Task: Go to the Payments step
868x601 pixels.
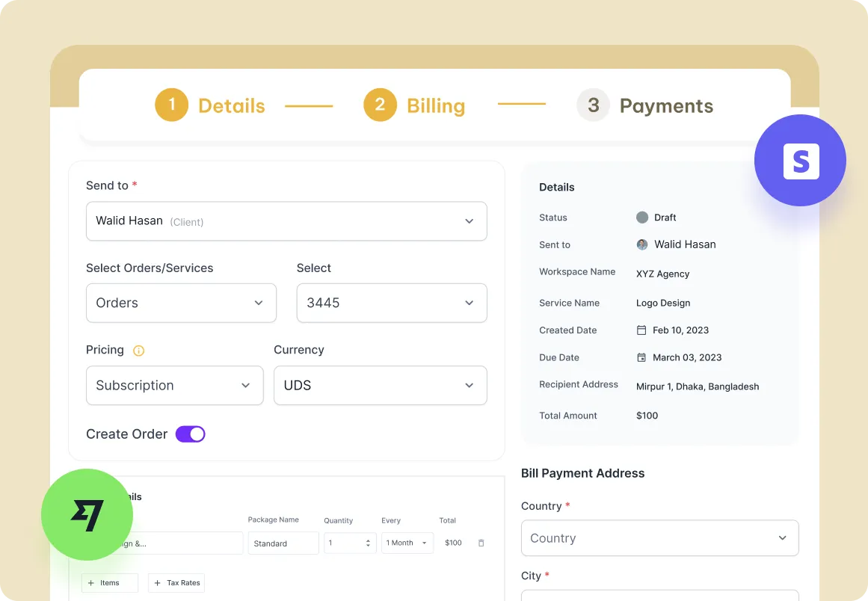Action: 644,105
